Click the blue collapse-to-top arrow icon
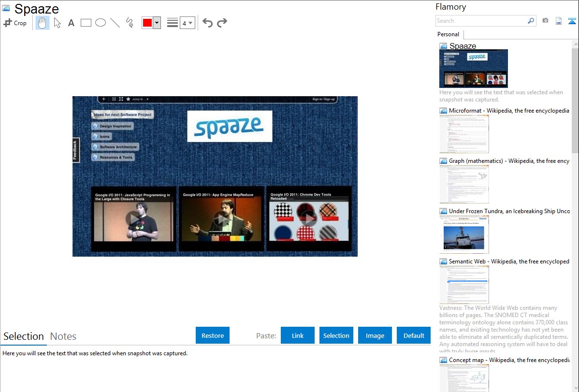Viewport: 579px width, 392px height. coord(572,21)
